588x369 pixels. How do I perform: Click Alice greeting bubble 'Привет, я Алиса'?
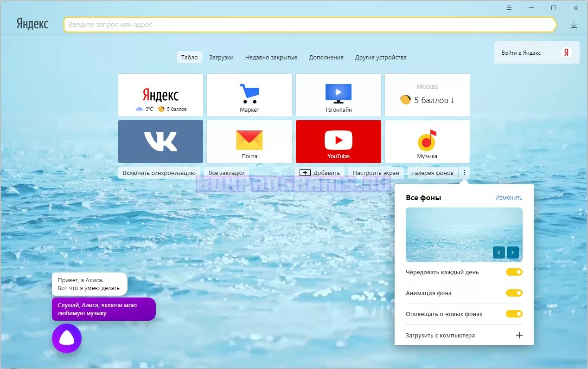tap(89, 284)
